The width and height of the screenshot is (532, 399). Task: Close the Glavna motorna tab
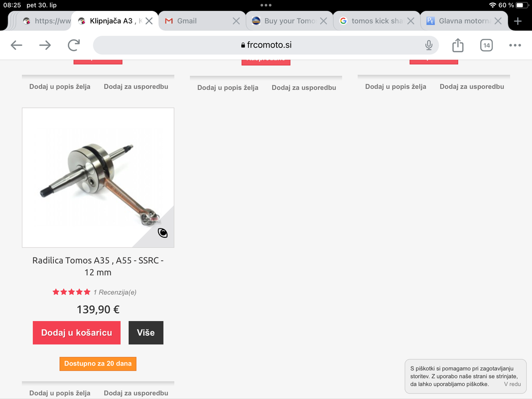click(498, 21)
